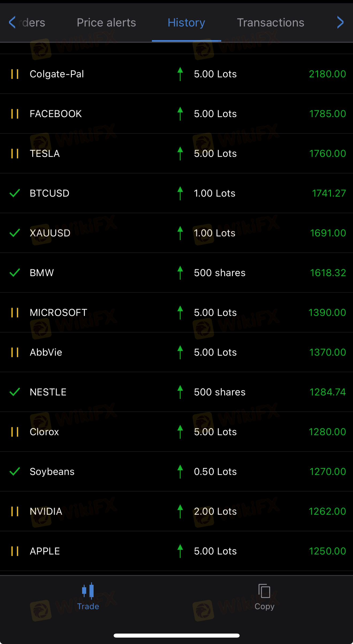Screen dimensions: 353x644
Task: Switch to the Price alerts tab
Action: tap(106, 22)
